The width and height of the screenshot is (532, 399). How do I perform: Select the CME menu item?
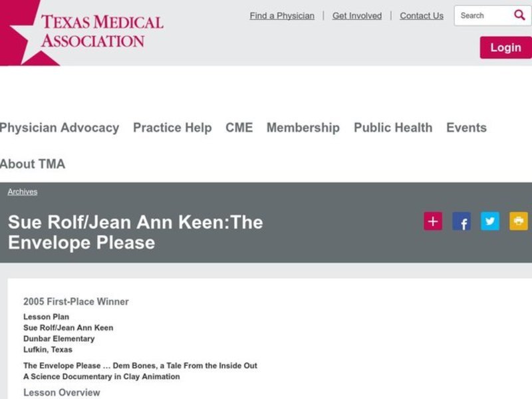239,128
